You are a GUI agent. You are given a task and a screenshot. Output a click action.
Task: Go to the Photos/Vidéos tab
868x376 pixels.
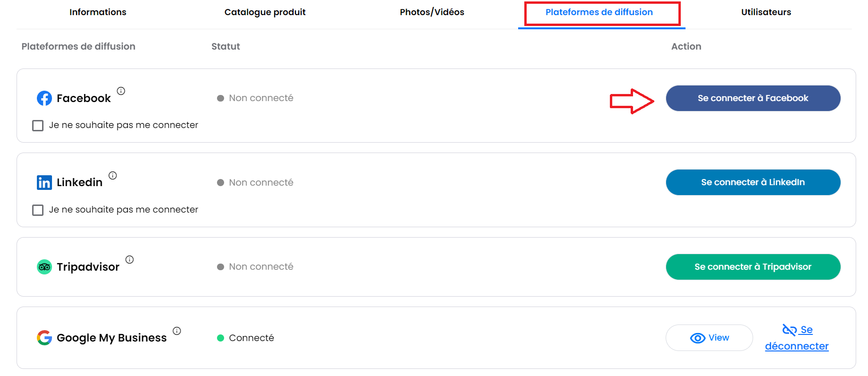pos(432,12)
